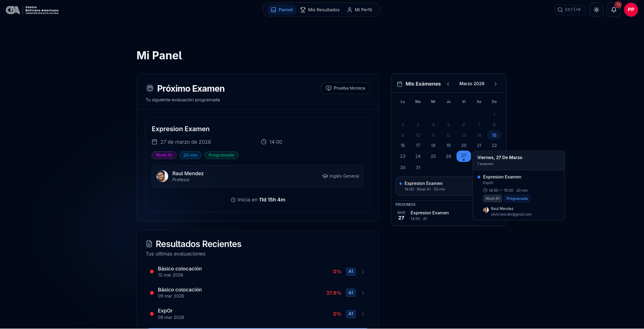Open the Ctrl+K search box
The height and width of the screenshot is (329, 644).
click(x=569, y=10)
